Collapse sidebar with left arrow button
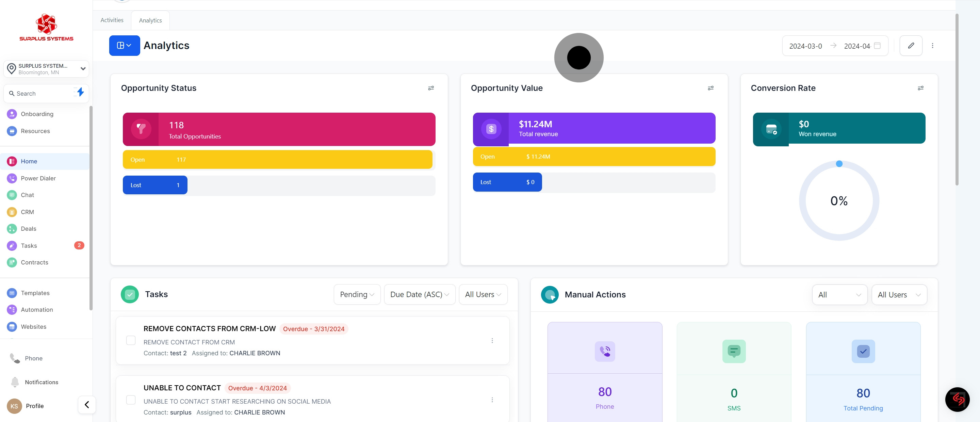 [87, 405]
